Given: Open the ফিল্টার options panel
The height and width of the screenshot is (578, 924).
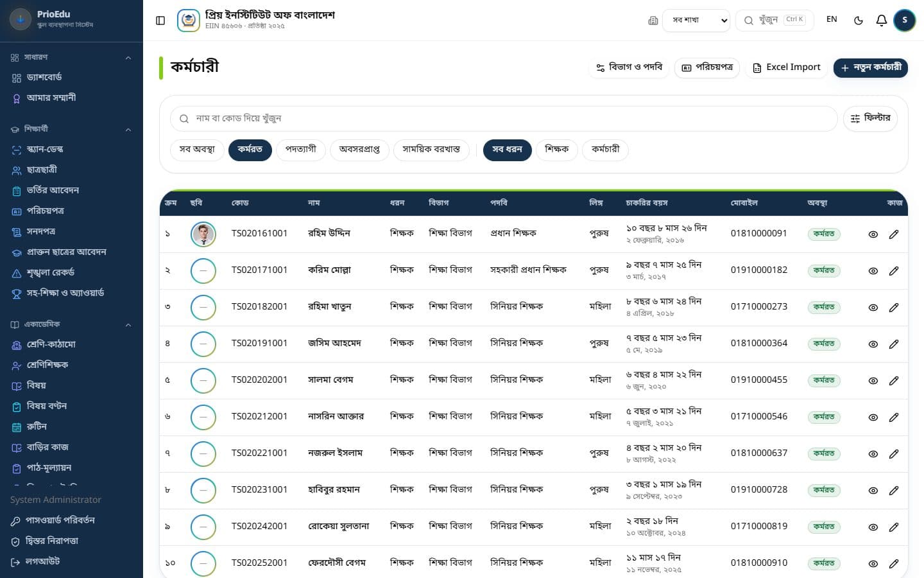Looking at the screenshot, I should (870, 118).
